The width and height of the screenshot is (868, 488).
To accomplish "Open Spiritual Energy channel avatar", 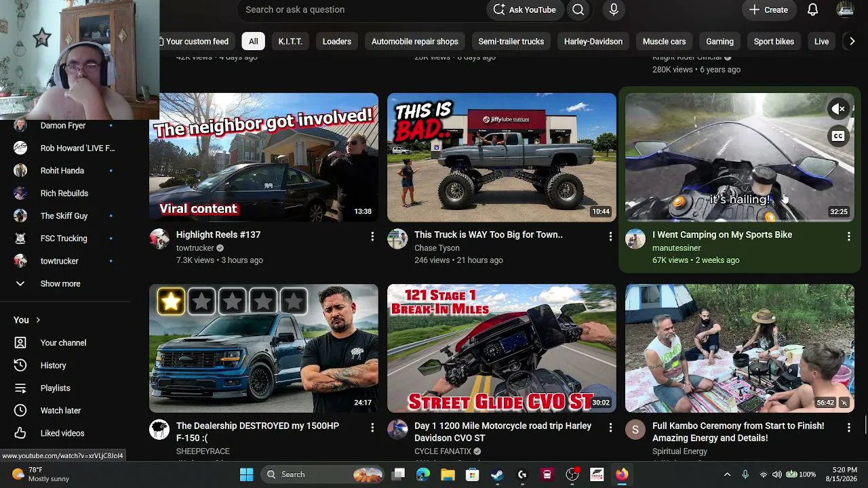I will click(635, 430).
